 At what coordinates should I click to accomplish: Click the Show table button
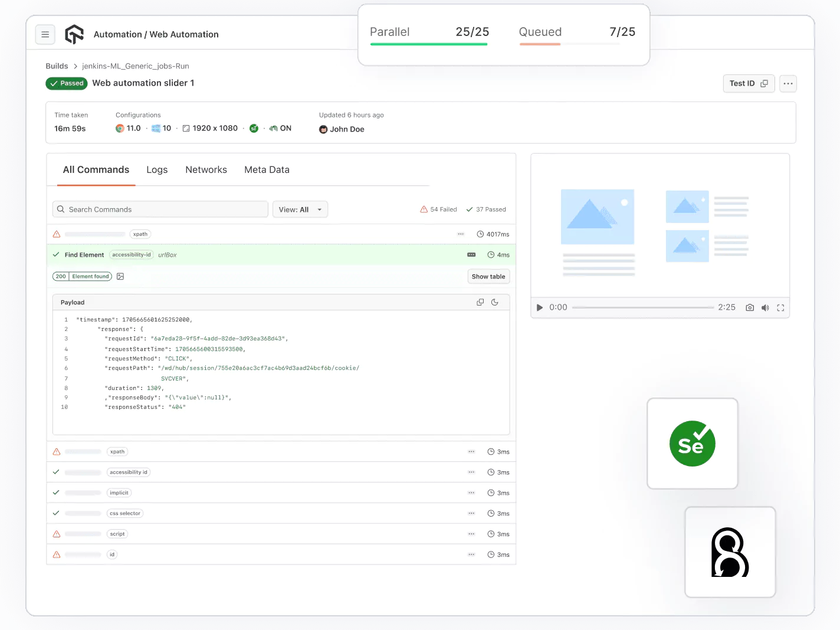coord(488,276)
